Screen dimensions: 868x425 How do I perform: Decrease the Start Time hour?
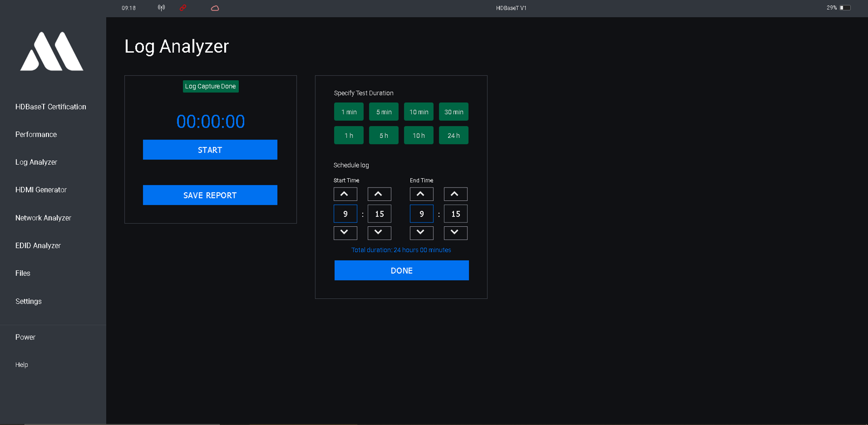point(345,233)
